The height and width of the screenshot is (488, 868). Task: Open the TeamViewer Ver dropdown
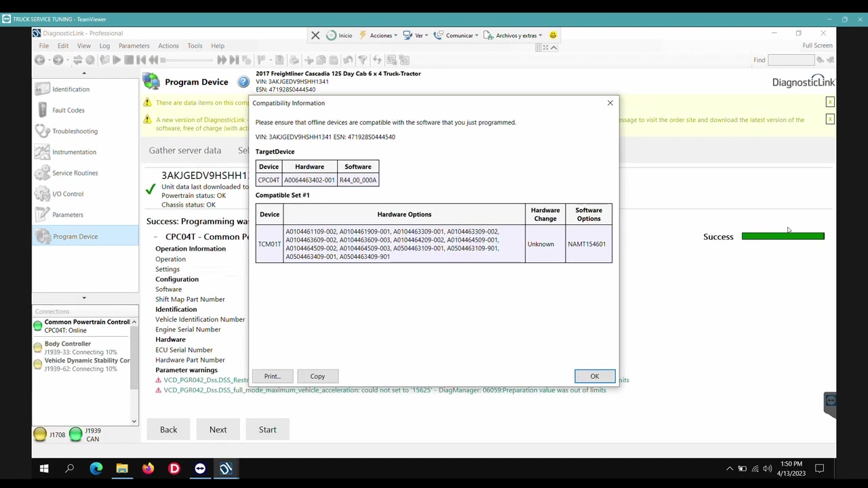tap(416, 35)
